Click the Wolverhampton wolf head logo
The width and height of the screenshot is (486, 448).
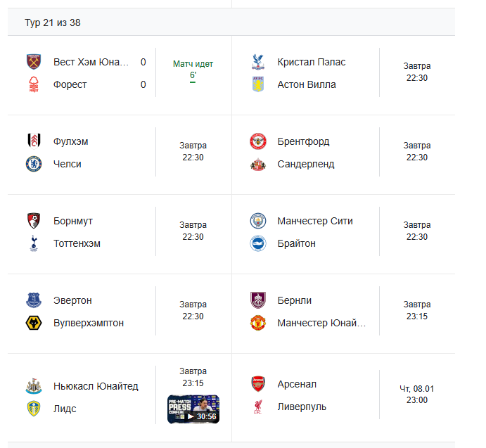pos(34,323)
